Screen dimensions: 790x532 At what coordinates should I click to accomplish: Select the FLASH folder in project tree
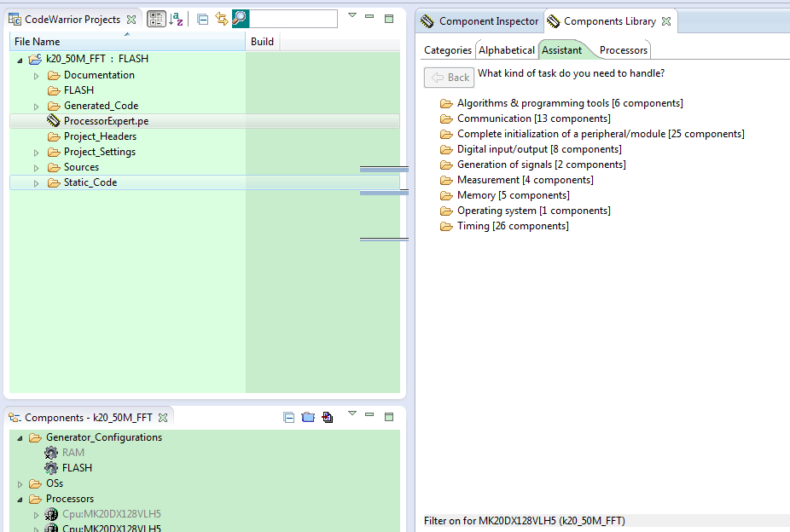pos(78,90)
